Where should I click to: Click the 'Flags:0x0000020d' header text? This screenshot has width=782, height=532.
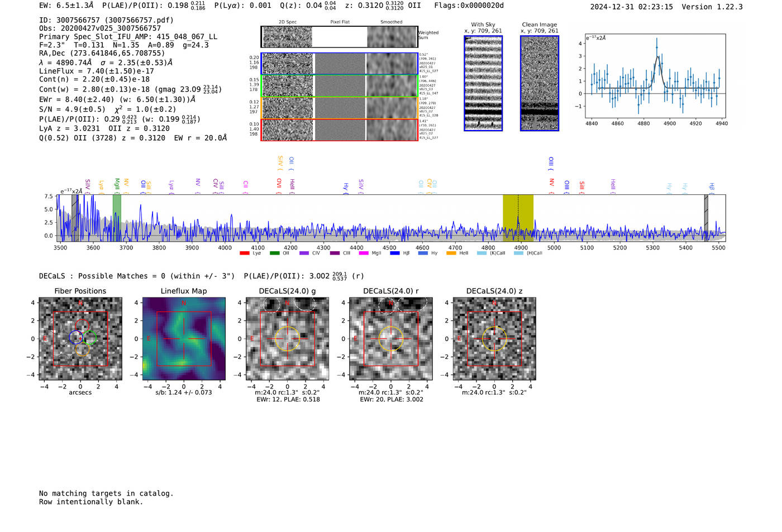coord(469,6)
